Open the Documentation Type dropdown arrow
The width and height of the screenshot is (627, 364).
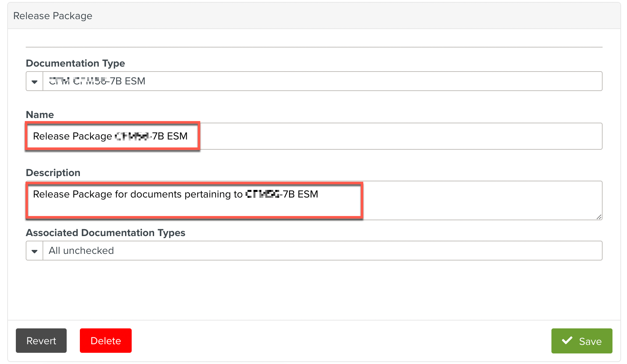34,81
